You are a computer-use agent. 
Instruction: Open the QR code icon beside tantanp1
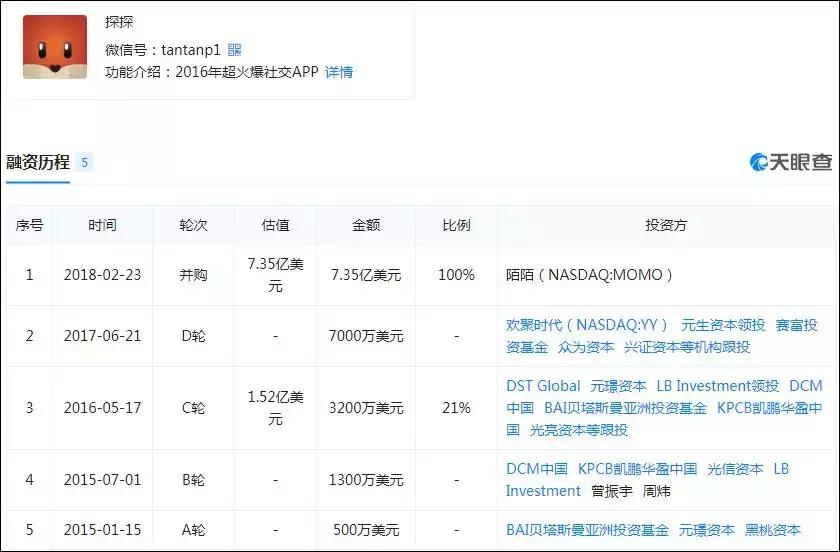click(235, 50)
